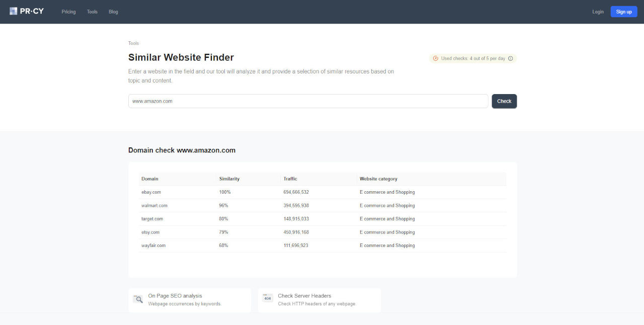Click the Domain check www.amazon.com heading
The width and height of the screenshot is (644, 325).
pos(182,150)
